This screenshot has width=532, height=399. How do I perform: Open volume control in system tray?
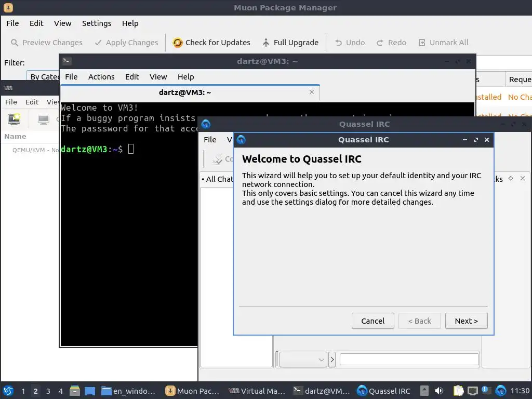438,391
